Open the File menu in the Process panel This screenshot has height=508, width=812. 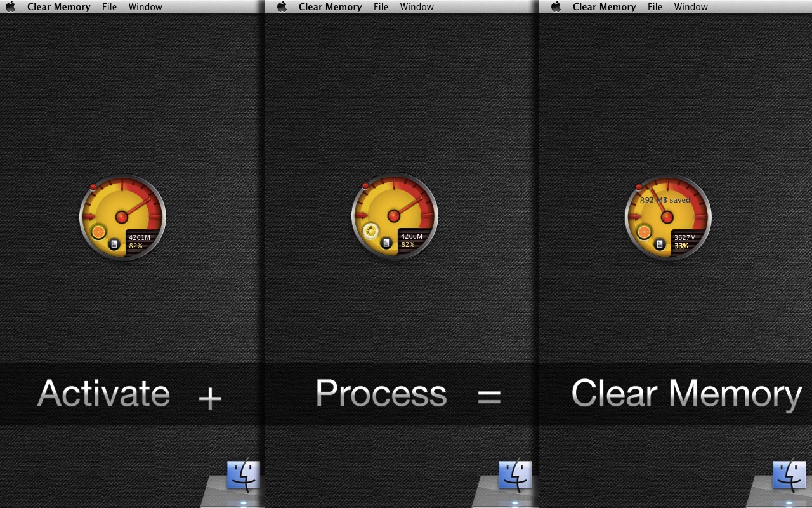pos(381,7)
